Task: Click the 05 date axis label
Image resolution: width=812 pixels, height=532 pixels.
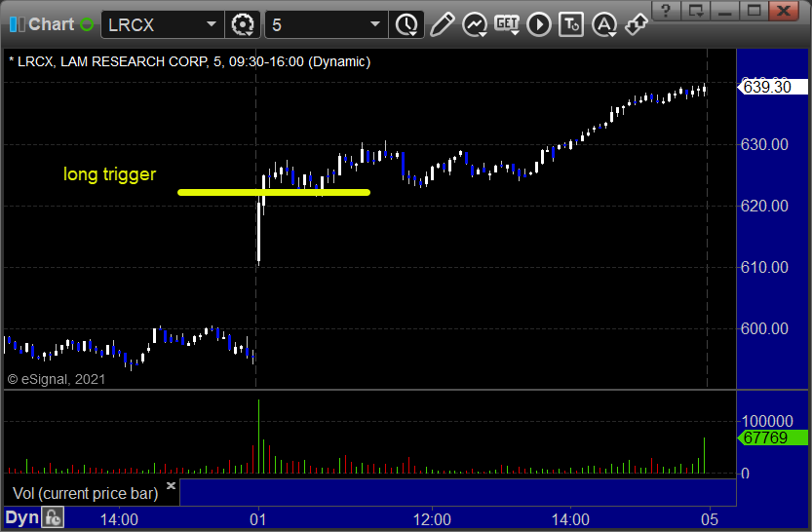Action: pos(710,519)
